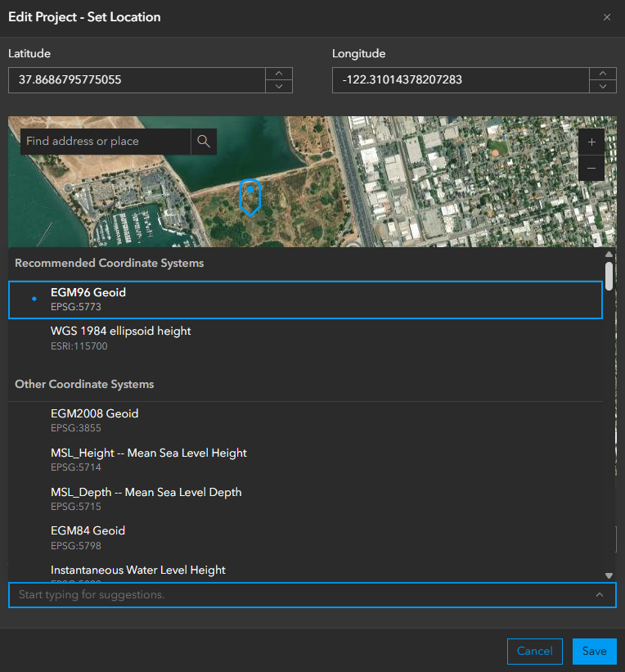Decrease Longitude with the down stepper arrow
Viewport: 625px width, 672px height.
coord(602,86)
